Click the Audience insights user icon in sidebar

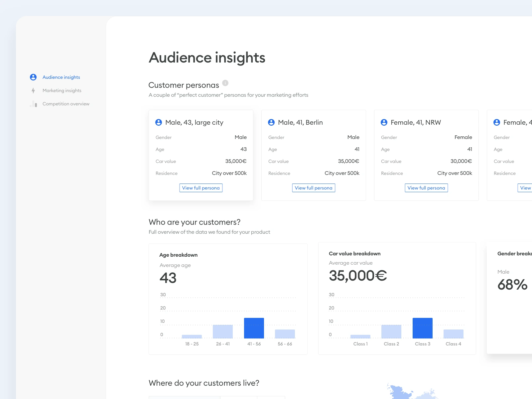point(33,77)
